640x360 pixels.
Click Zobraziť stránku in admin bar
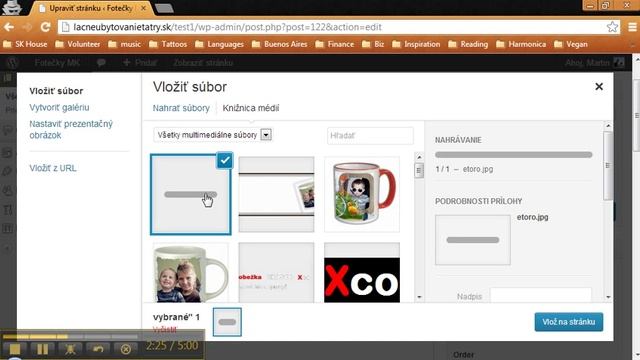(x=203, y=62)
